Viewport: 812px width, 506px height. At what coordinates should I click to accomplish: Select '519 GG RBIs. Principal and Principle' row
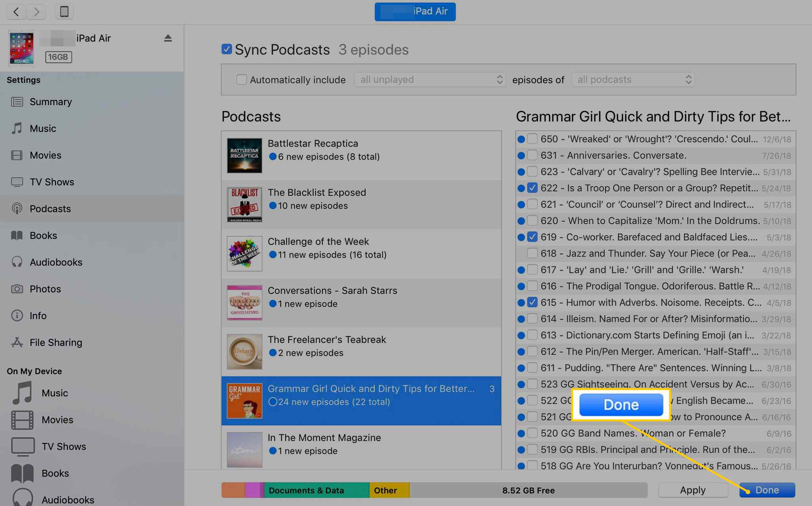point(655,450)
